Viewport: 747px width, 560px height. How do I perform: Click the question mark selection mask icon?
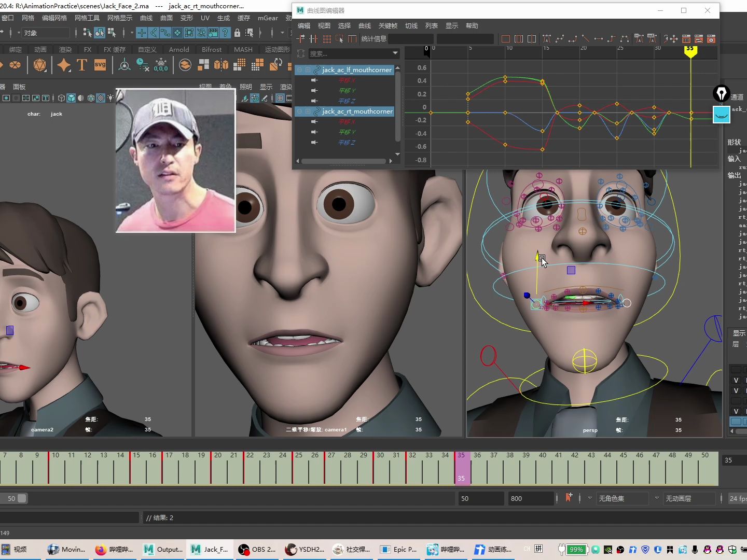pos(225,33)
